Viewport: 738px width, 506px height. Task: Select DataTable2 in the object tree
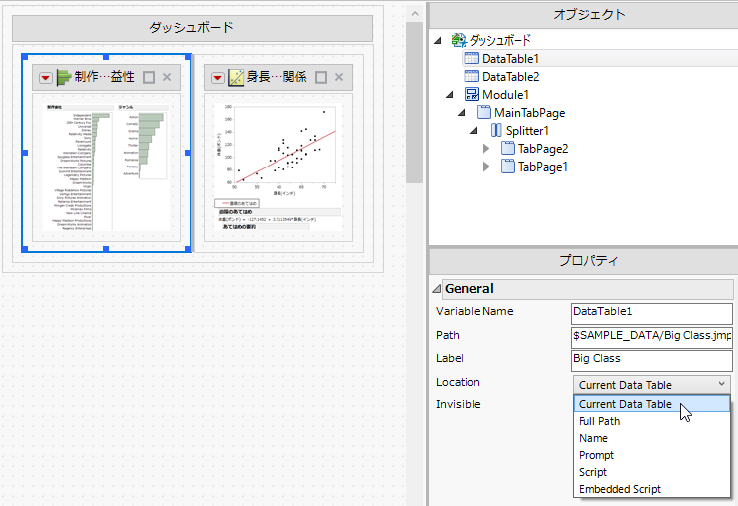coord(510,76)
